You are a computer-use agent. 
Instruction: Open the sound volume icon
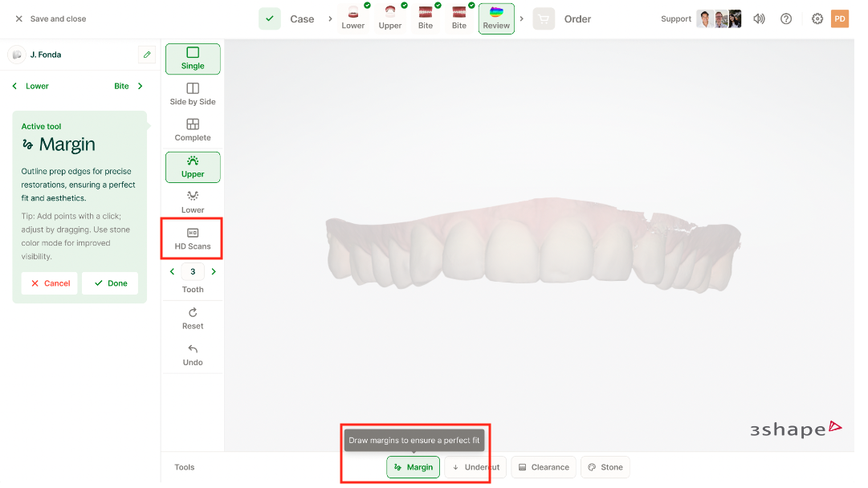[759, 18]
